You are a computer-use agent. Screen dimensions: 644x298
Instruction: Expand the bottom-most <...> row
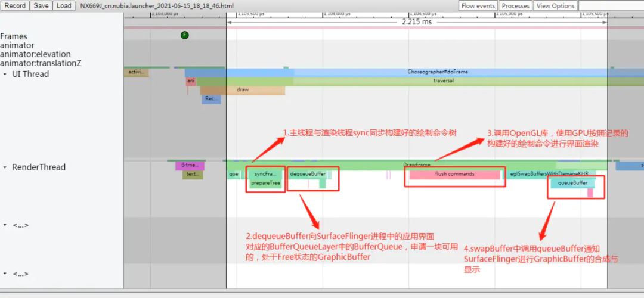coord(5,274)
